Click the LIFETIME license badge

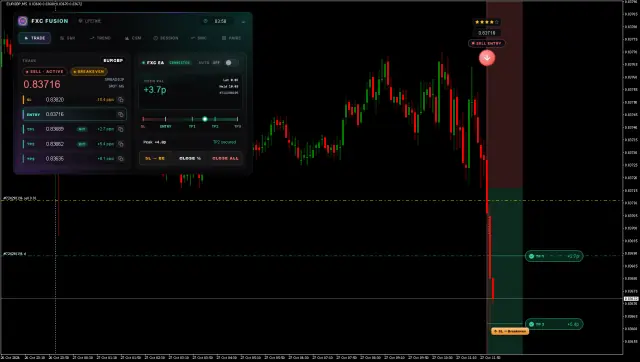click(x=90, y=21)
